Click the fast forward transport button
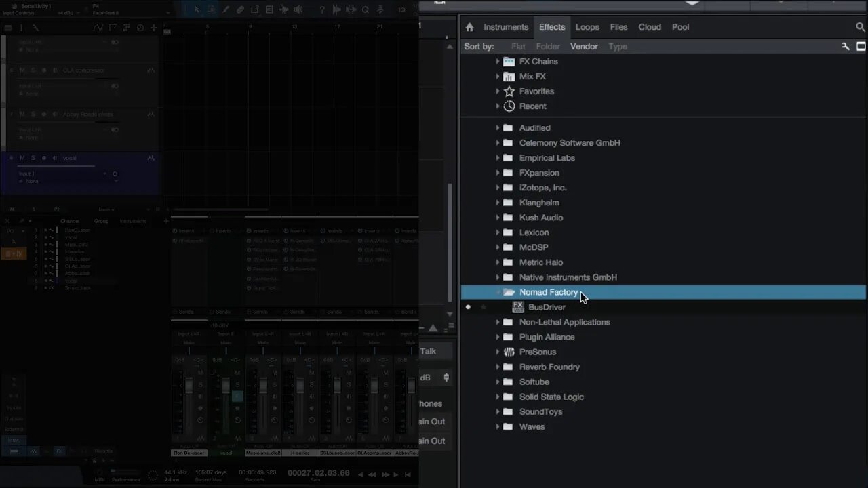This screenshot has width=868, height=488. tap(386, 475)
